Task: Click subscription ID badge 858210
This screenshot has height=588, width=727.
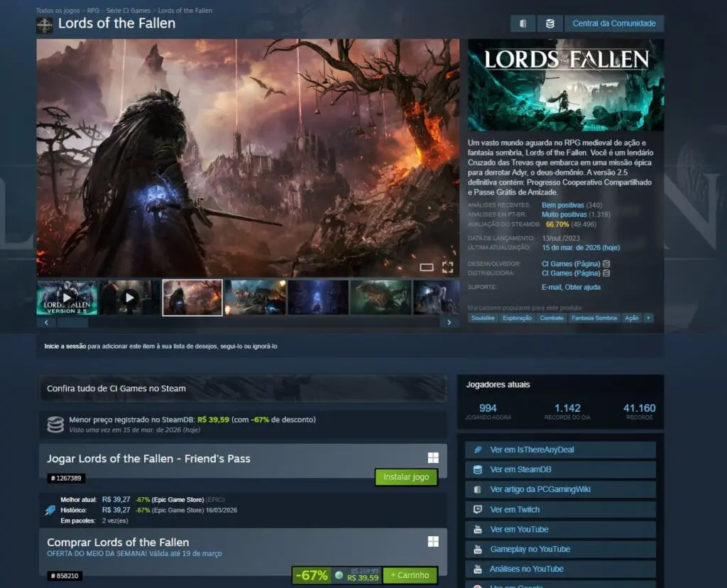Action: 65,576
